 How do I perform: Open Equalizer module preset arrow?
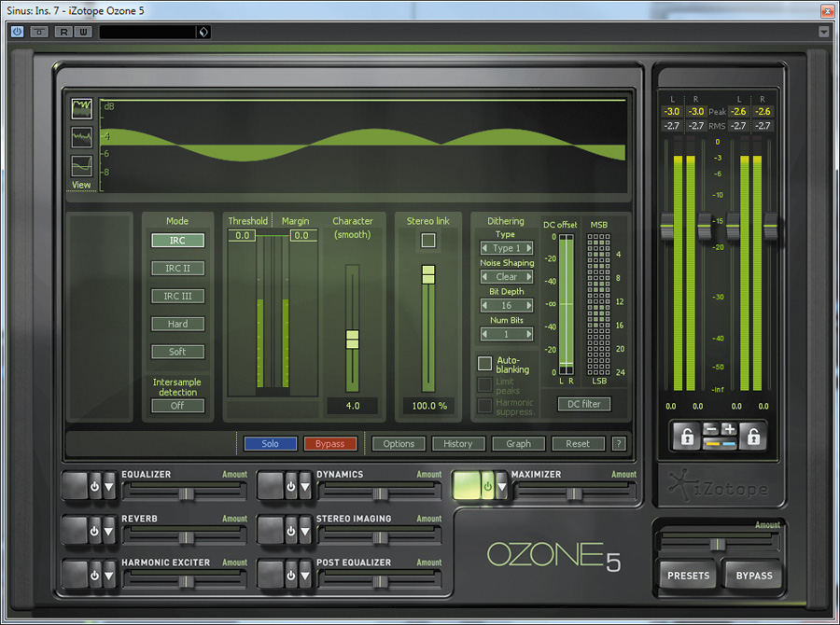[x=109, y=486]
